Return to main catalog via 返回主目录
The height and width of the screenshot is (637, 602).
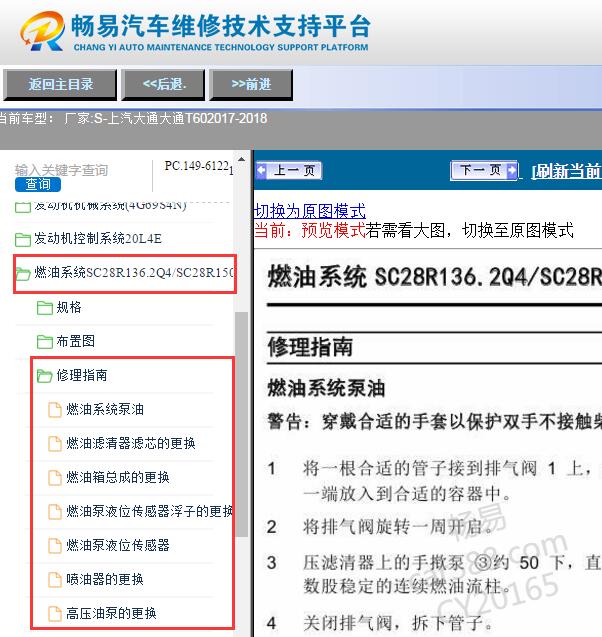pos(60,84)
